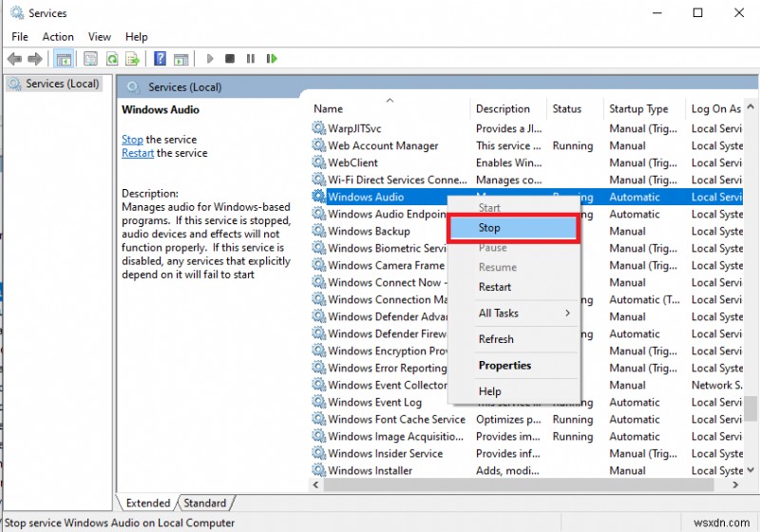Screen dimensions: 760x532
Task: Click Network S. log on cell
Action: point(717,385)
